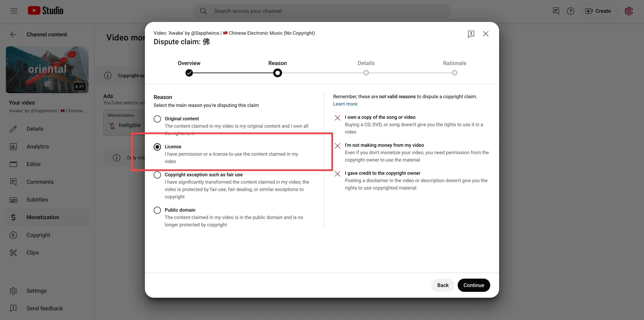644x320 pixels.
Task: Select the Public domain radio button
Action: (157, 210)
